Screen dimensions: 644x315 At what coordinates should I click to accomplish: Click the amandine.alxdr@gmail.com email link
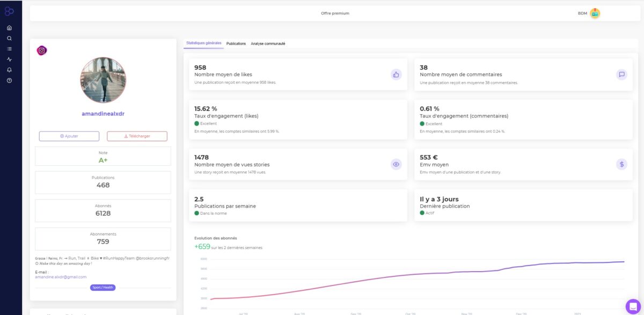pyautogui.click(x=61, y=277)
